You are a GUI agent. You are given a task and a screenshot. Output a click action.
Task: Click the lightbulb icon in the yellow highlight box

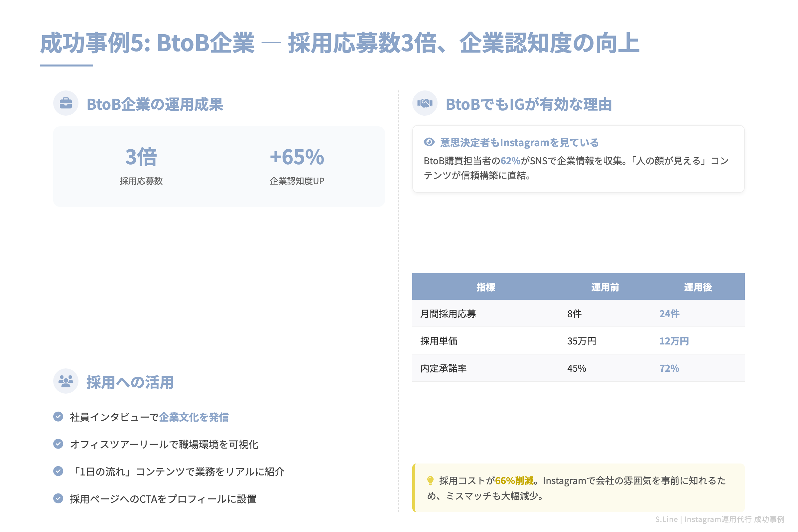[x=430, y=481]
